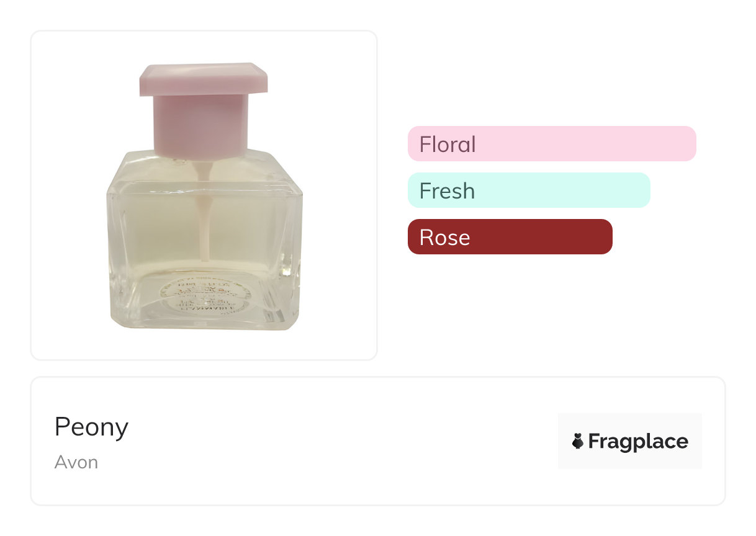Open the Peony perfume bottle photo
756x536 pixels.
click(x=204, y=195)
